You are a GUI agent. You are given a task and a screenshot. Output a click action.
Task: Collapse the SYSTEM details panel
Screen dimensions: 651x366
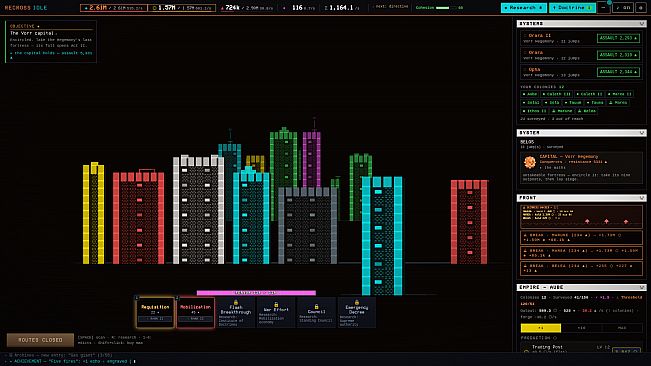(642, 133)
